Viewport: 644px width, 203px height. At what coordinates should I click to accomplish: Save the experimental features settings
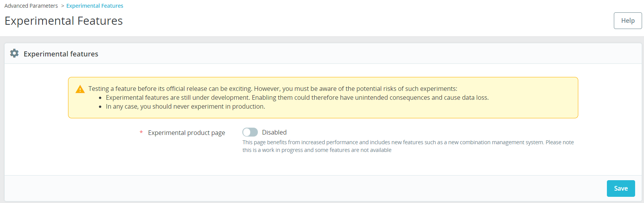click(620, 188)
